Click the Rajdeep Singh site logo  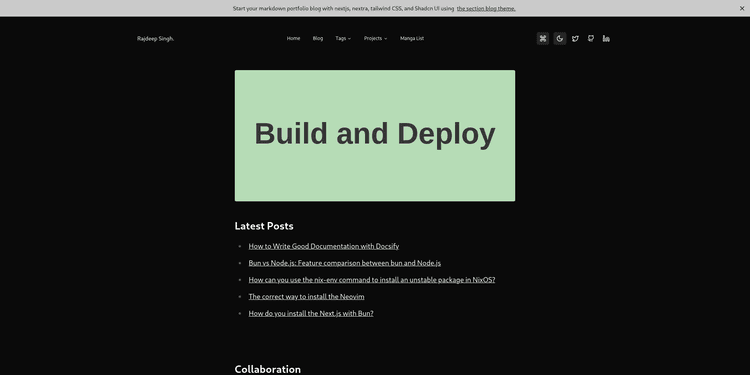coord(155,39)
